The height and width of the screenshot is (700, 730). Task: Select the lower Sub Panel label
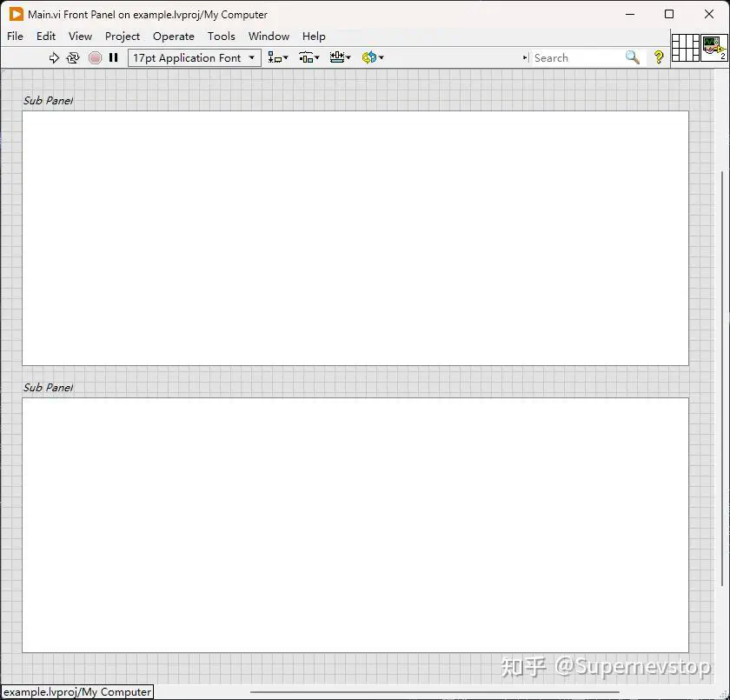coord(49,388)
